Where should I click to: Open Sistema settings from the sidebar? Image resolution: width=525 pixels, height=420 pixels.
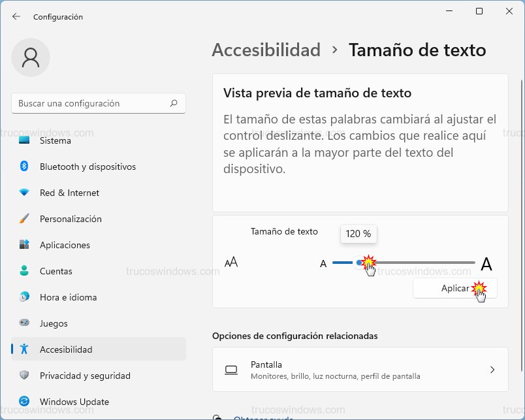[56, 140]
